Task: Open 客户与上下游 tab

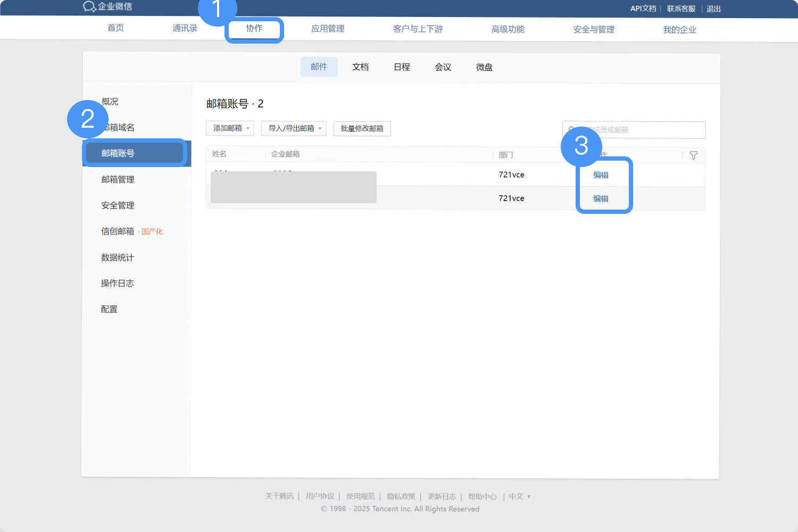Action: (418, 29)
